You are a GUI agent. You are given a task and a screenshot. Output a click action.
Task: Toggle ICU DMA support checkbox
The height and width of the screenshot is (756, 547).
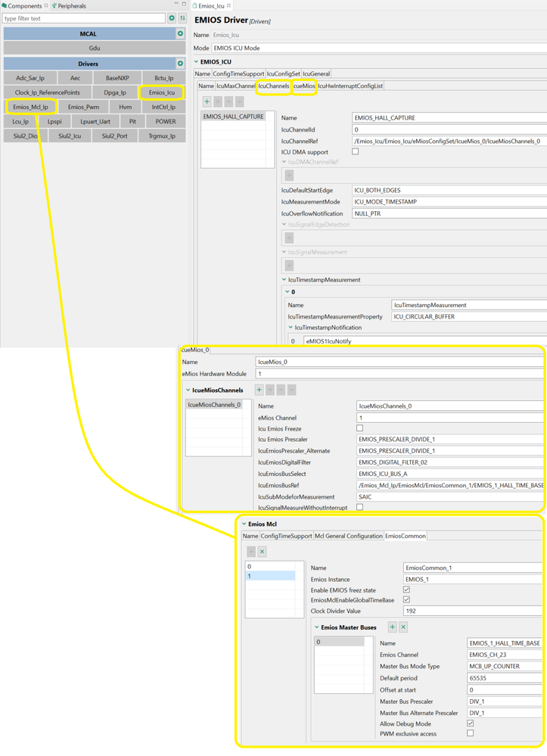(355, 151)
